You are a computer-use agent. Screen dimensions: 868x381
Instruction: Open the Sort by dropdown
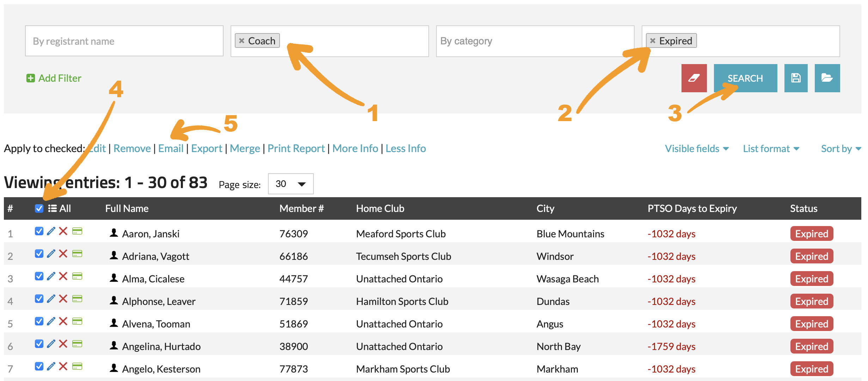click(841, 149)
